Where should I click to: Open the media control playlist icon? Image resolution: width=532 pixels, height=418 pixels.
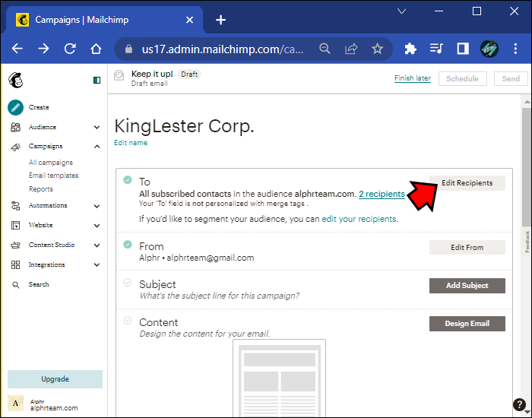436,49
